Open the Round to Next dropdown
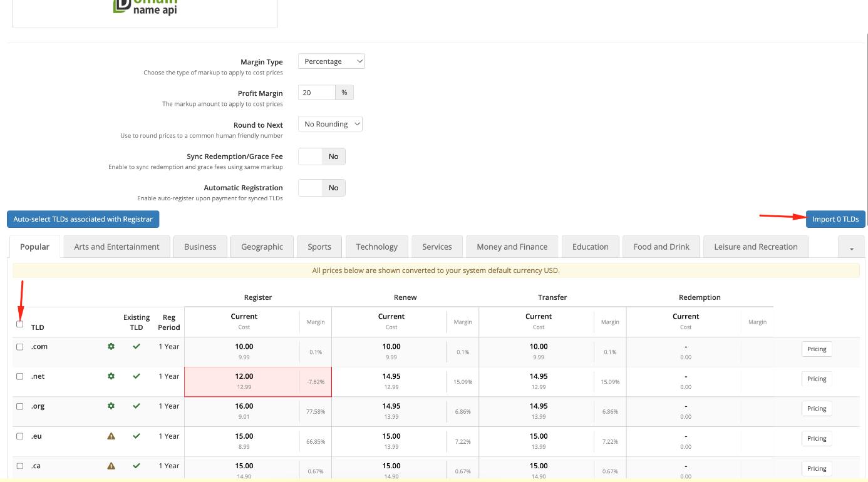The image size is (868, 482). pyautogui.click(x=330, y=124)
